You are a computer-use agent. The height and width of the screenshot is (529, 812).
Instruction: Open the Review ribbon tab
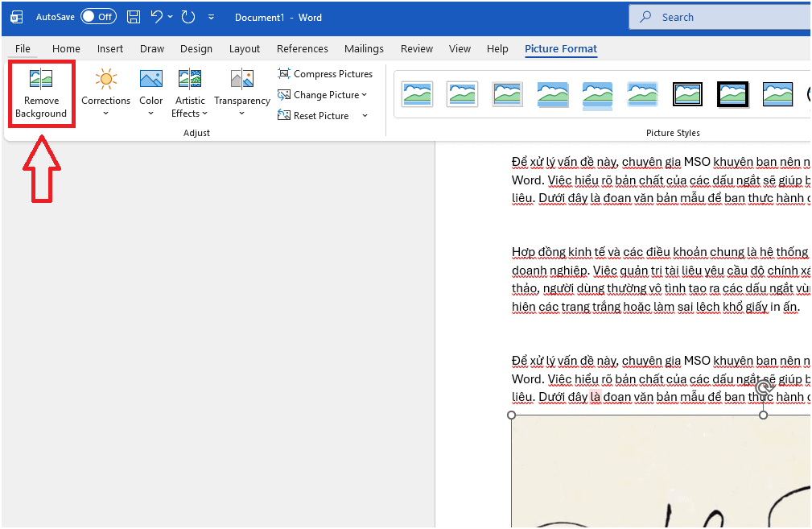pos(416,49)
